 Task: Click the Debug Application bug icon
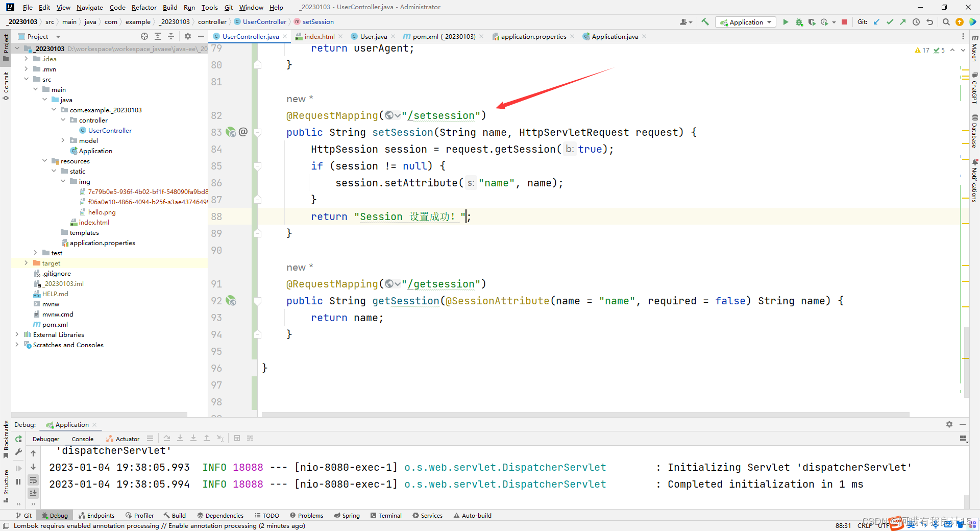(x=799, y=22)
